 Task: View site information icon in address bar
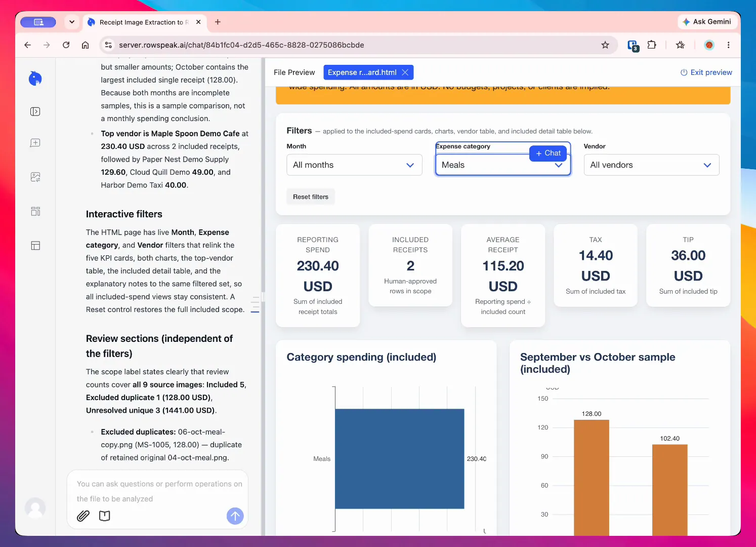tap(108, 45)
